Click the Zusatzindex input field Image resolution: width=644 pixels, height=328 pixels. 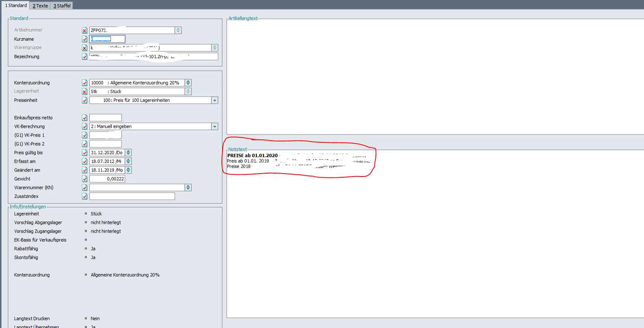click(x=132, y=196)
